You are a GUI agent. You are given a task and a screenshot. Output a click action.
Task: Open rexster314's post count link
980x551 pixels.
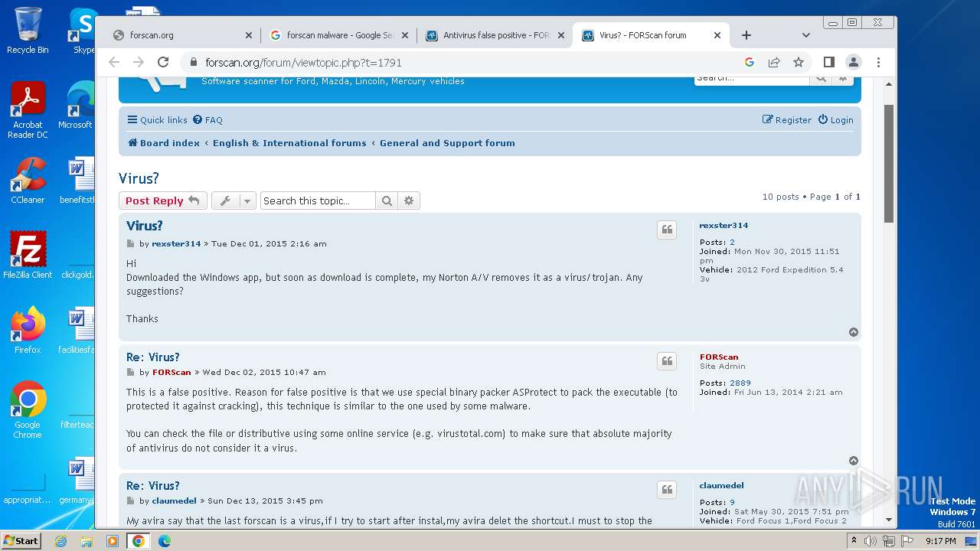(x=732, y=243)
